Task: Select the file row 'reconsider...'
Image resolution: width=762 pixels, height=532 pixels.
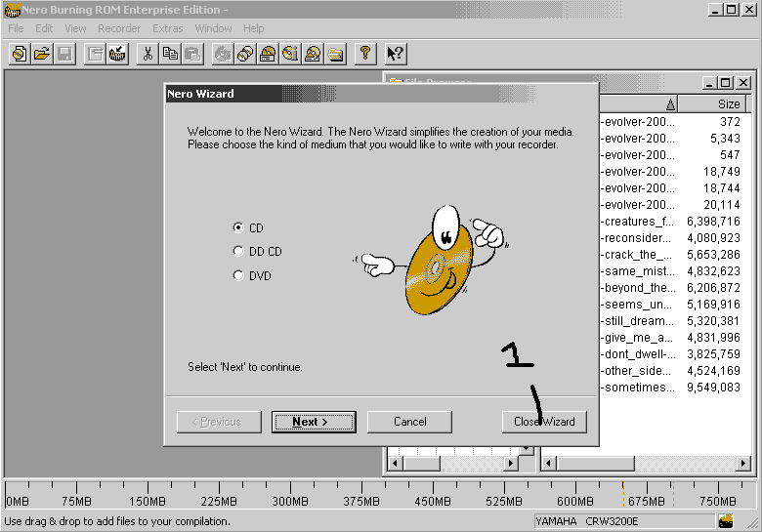Action: [670, 238]
